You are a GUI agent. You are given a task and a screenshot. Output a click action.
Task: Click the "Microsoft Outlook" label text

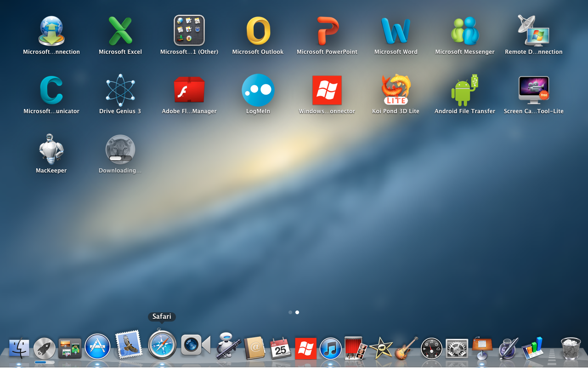pos(258,52)
